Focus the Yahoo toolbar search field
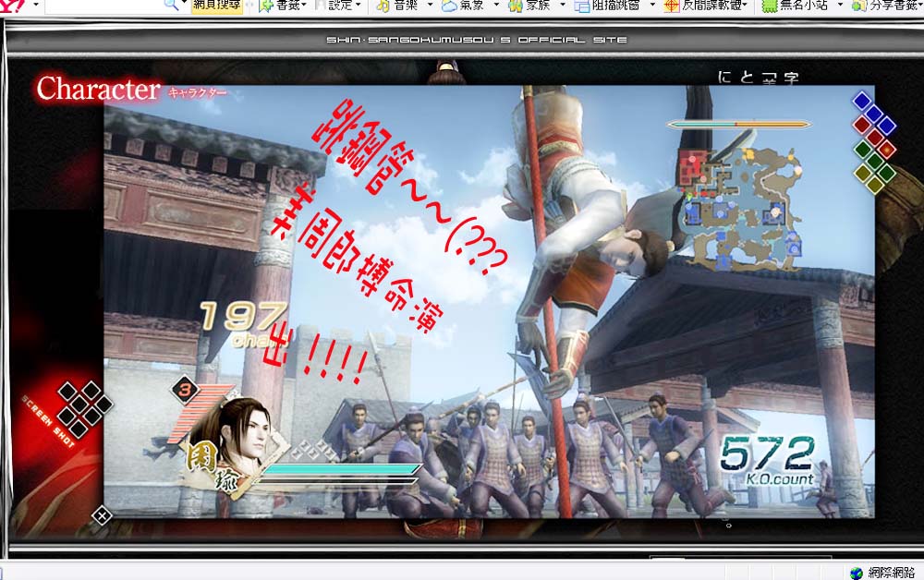 [x=103, y=6]
